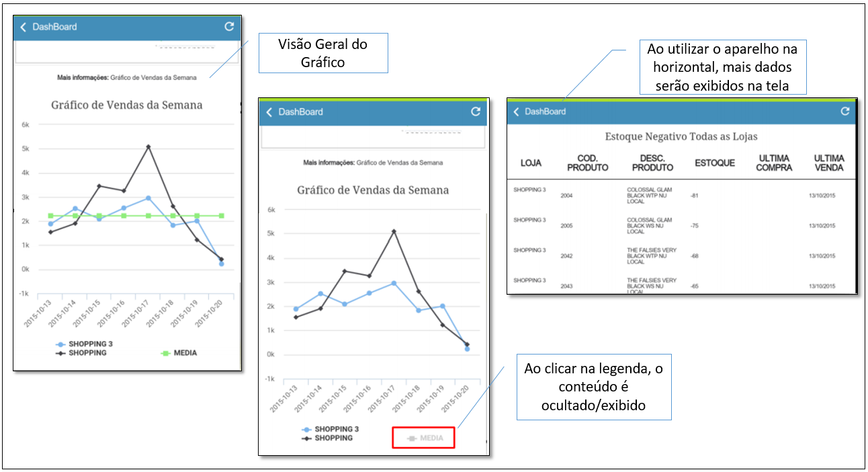Screen dimensions: 868x472
Task: Click 6k y-axis label in left chart
Action: (x=25, y=124)
